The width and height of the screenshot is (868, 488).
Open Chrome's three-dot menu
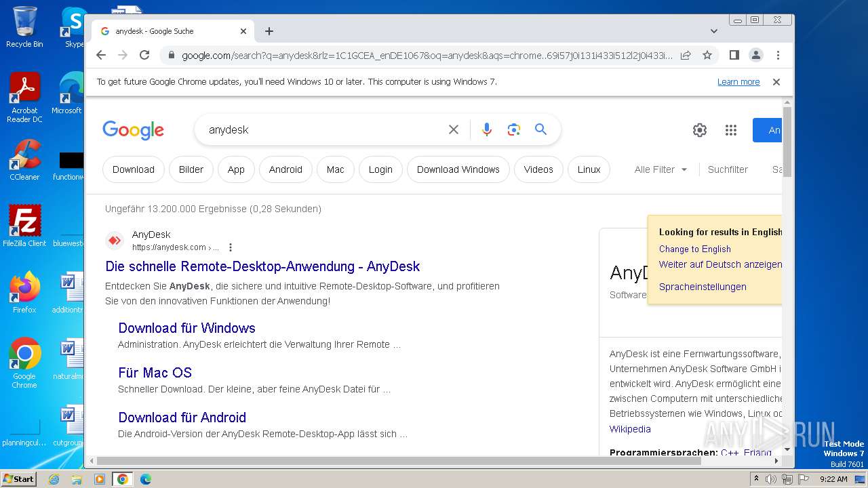(778, 55)
